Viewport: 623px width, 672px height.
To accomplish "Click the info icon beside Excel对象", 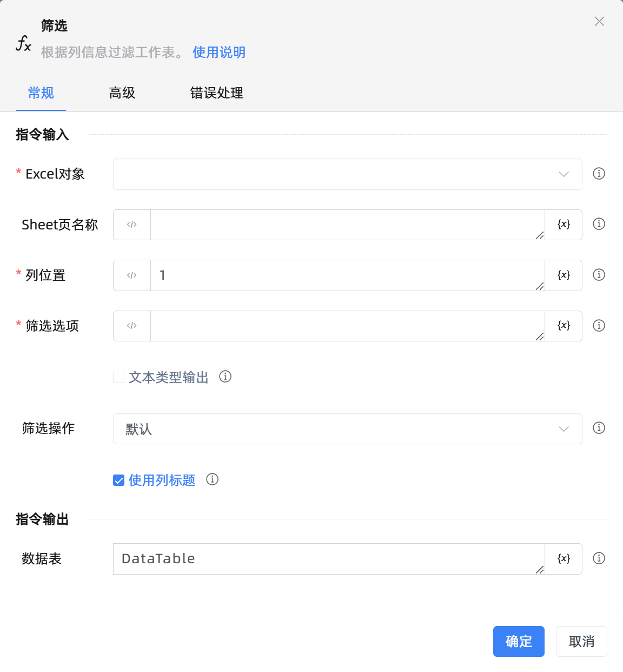I will (599, 174).
